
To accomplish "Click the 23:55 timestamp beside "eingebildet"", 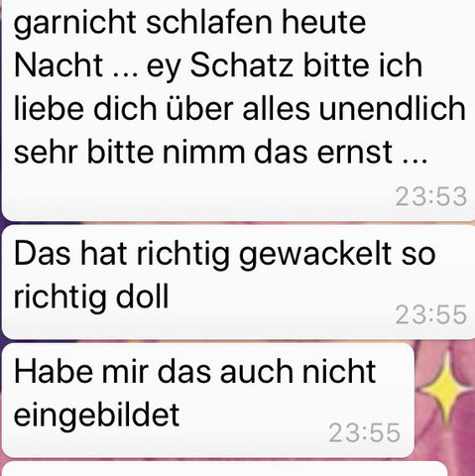I will click(365, 432).
